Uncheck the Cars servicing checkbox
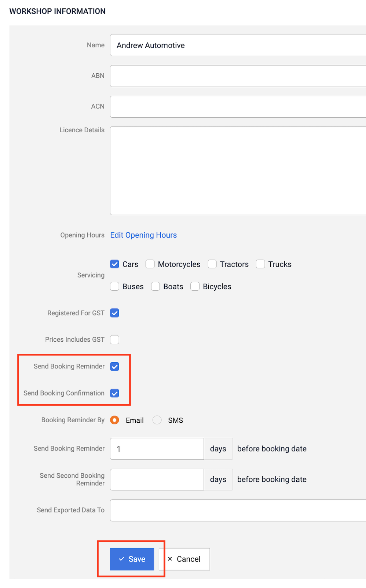Image resolution: width=366 pixels, height=588 pixels. [115, 264]
